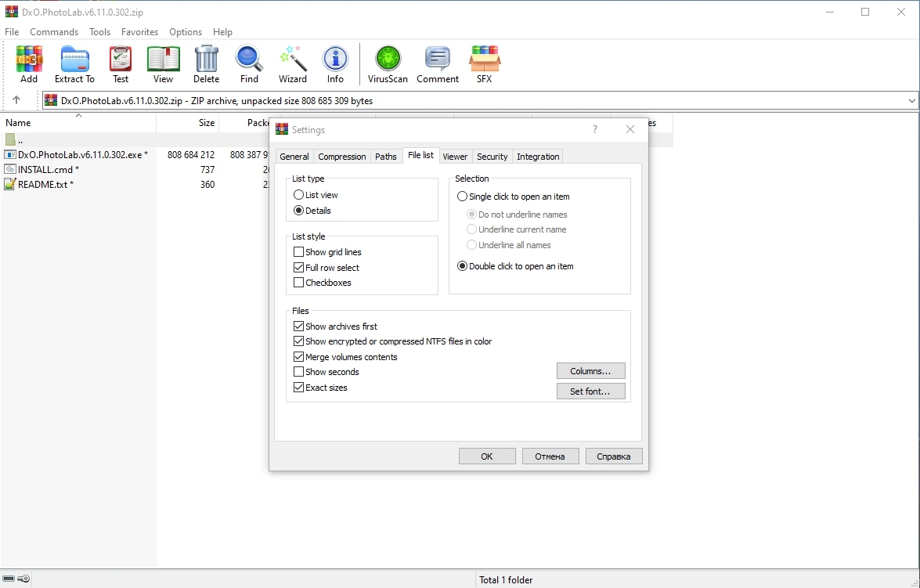This screenshot has width=920, height=588.
Task: Click the Columns... button
Action: tap(590, 371)
